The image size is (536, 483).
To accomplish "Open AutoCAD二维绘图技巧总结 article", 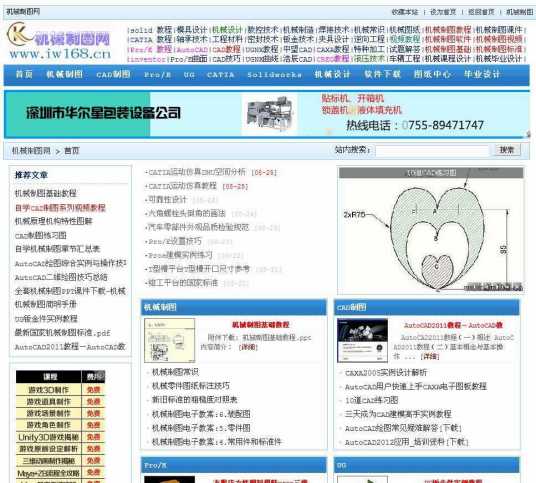I will (x=61, y=277).
